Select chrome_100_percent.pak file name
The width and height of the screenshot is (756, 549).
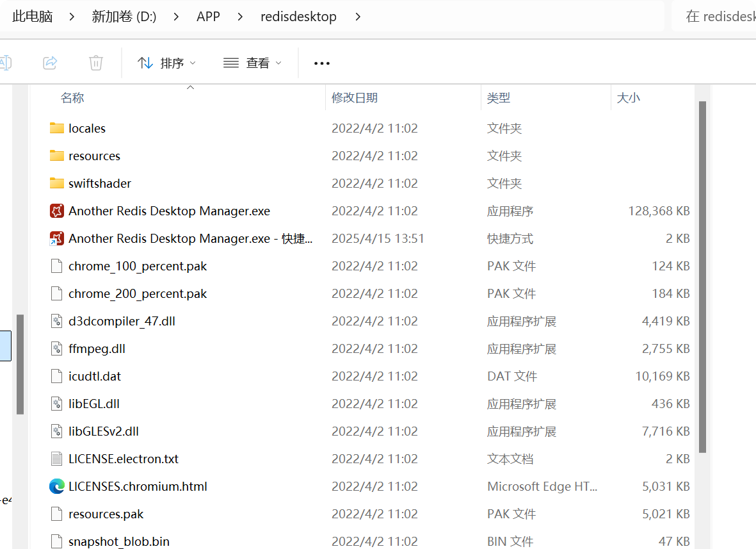pos(138,266)
